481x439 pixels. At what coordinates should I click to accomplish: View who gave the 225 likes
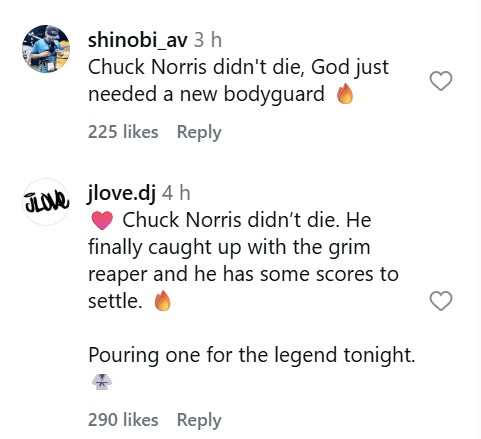(123, 132)
